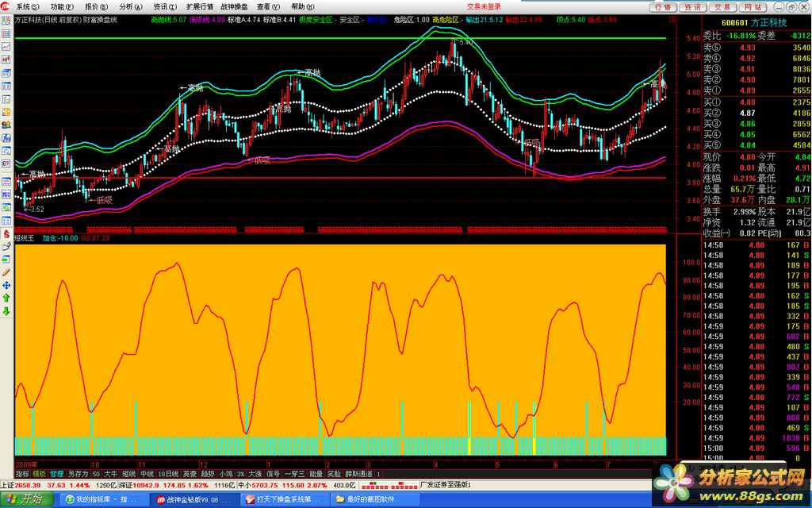Open the 系统(S) menu
Viewport: 812px width, 508px height.
coord(27,6)
